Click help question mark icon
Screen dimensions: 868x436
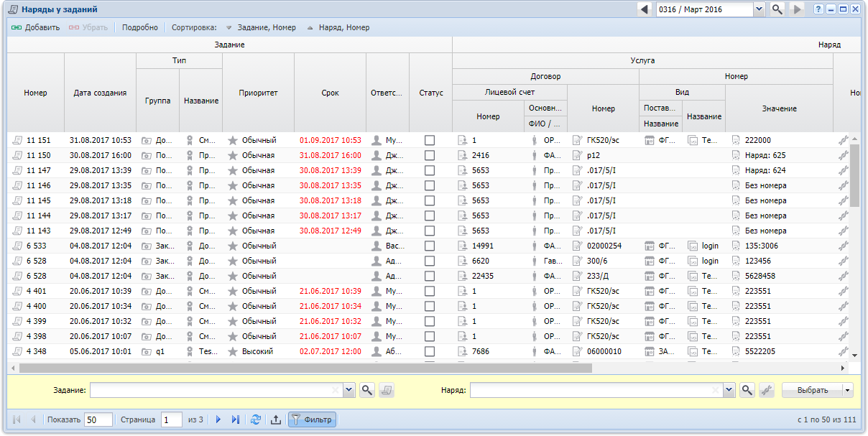818,9
